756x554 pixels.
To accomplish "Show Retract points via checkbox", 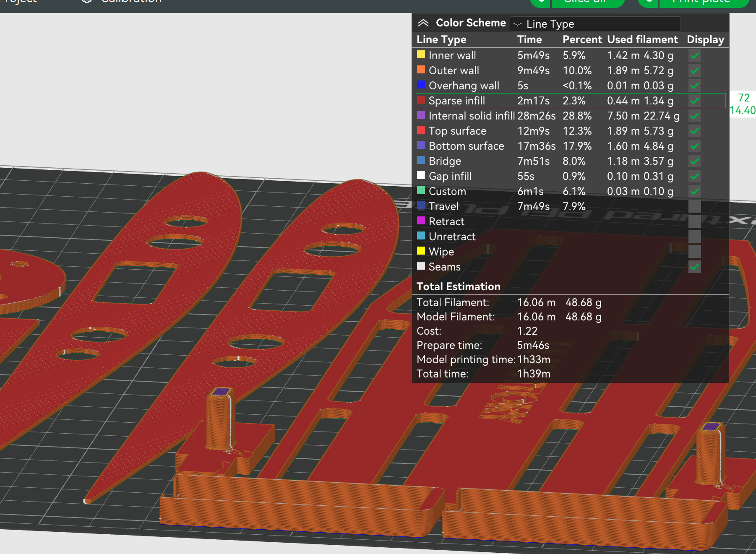I will tap(695, 221).
